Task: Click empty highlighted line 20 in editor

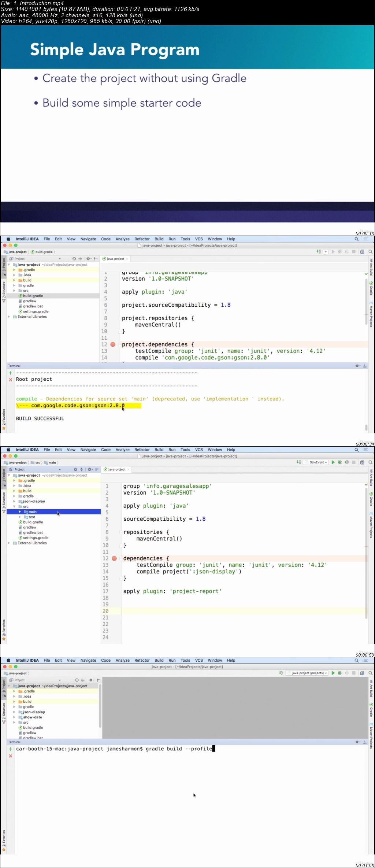Action: click(x=244, y=611)
